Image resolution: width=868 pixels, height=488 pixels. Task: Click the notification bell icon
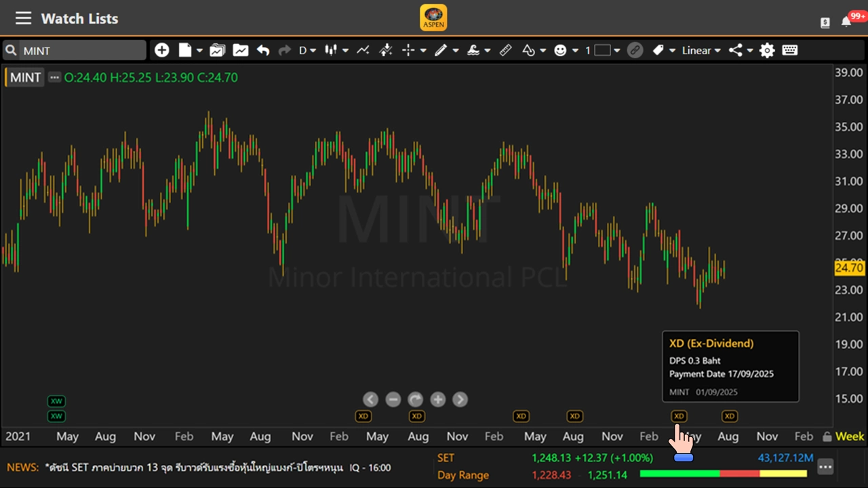846,22
